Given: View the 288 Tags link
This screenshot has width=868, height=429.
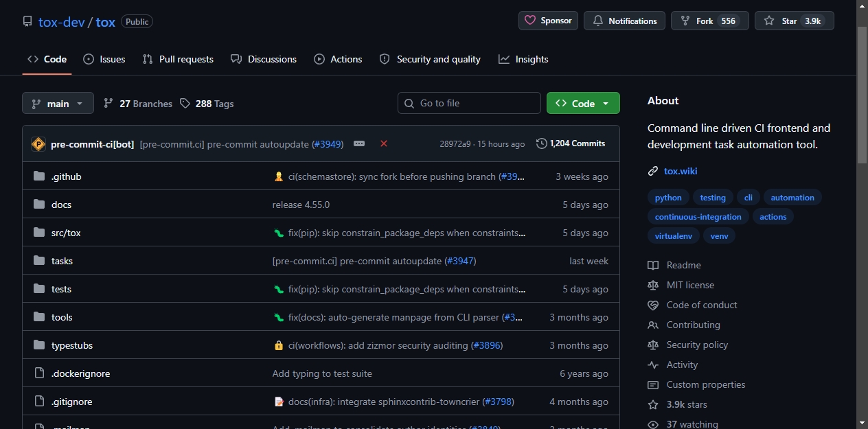Looking at the screenshot, I should click(x=207, y=104).
